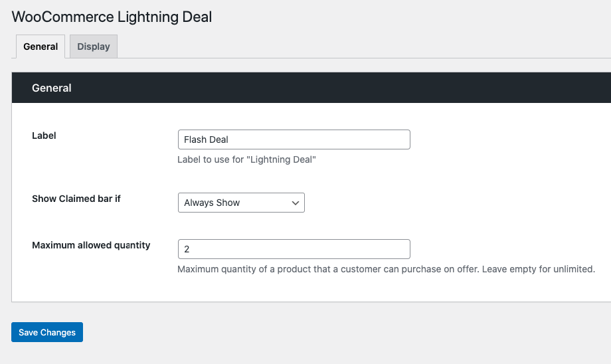This screenshot has height=364, width=611.
Task: Click the bold "Label" field caption
Action: (44, 136)
